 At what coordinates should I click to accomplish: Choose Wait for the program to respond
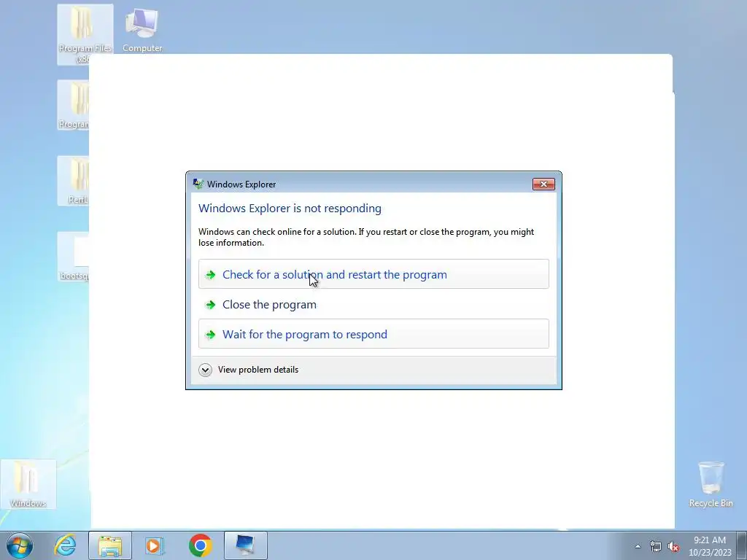(373, 334)
